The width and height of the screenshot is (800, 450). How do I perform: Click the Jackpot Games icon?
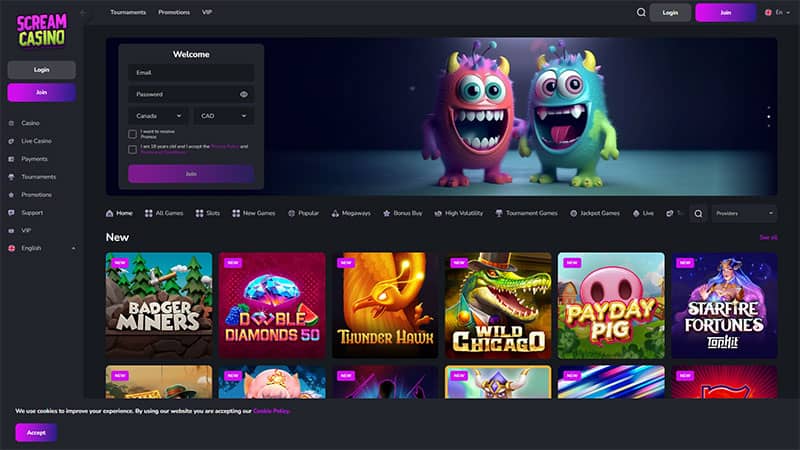pyautogui.click(x=573, y=213)
